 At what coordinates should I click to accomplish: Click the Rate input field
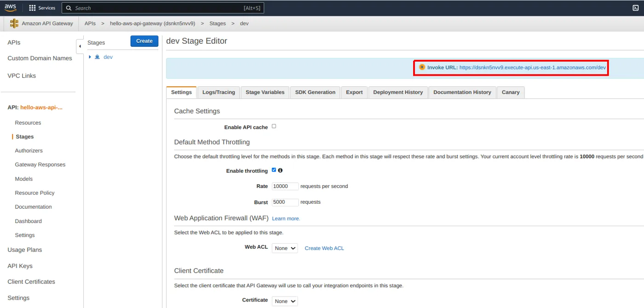click(x=285, y=186)
